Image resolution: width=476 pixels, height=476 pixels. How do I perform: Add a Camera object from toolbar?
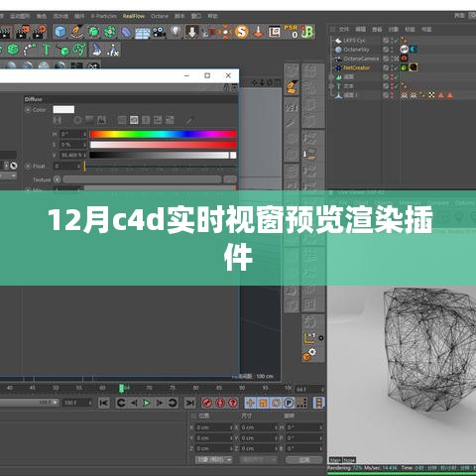[x=159, y=32]
